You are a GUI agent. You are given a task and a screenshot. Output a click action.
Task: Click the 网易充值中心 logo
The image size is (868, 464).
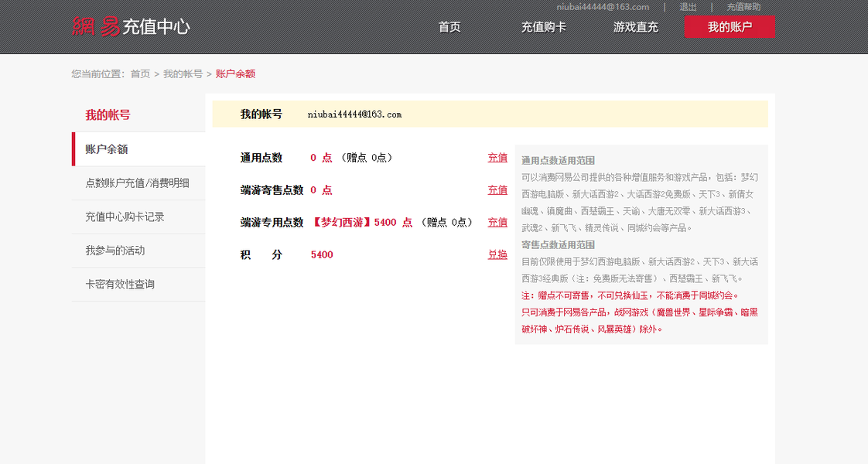(132, 26)
